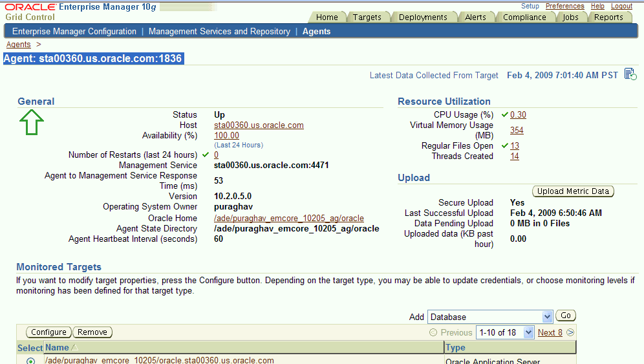
Task: Click the Oracle Enterprise Manager logo
Action: click(x=80, y=7)
